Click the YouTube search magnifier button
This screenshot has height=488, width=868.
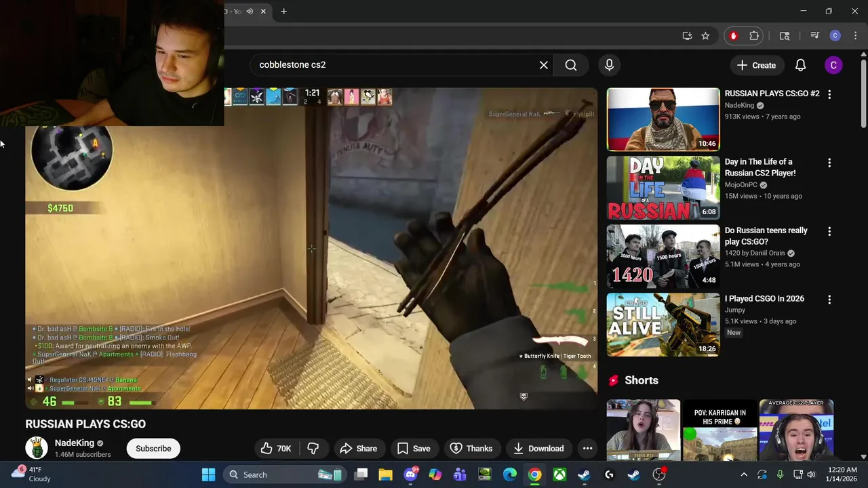point(571,65)
